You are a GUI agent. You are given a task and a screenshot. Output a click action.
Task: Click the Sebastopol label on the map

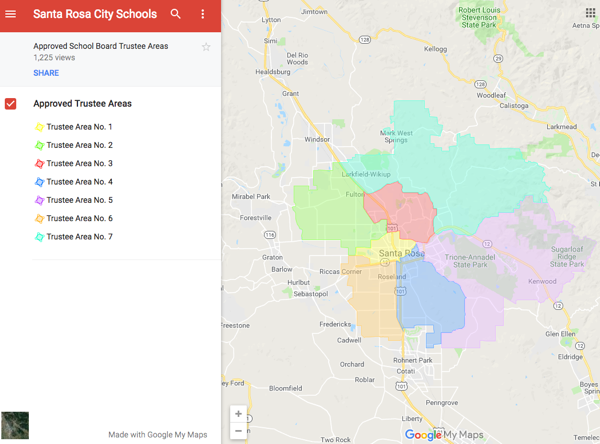311,294
